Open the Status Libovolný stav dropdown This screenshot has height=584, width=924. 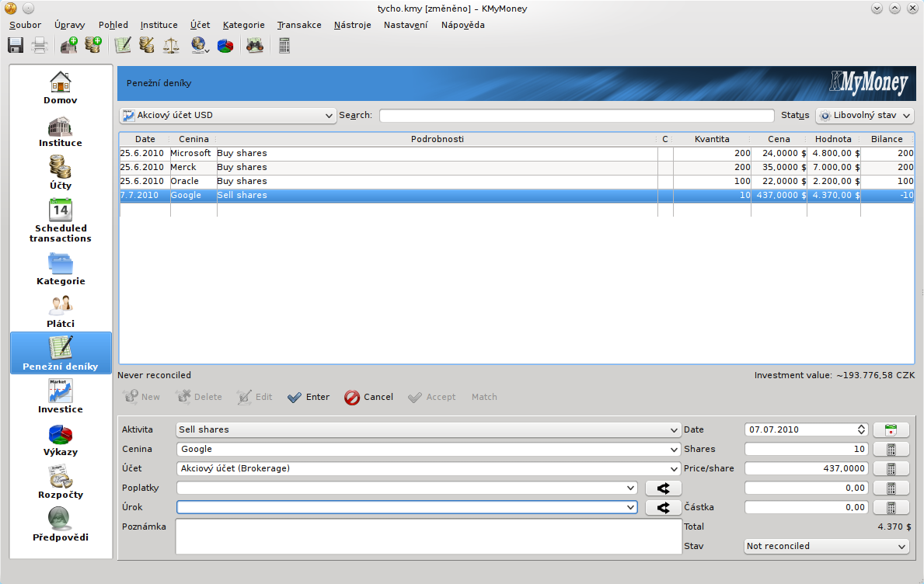[863, 116]
